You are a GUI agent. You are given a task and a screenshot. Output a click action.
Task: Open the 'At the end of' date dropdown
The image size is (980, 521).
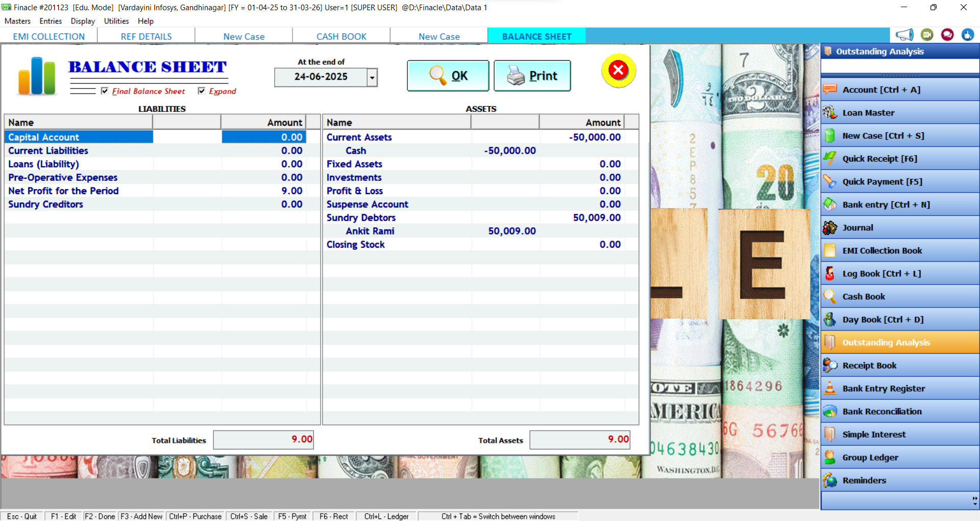[372, 78]
